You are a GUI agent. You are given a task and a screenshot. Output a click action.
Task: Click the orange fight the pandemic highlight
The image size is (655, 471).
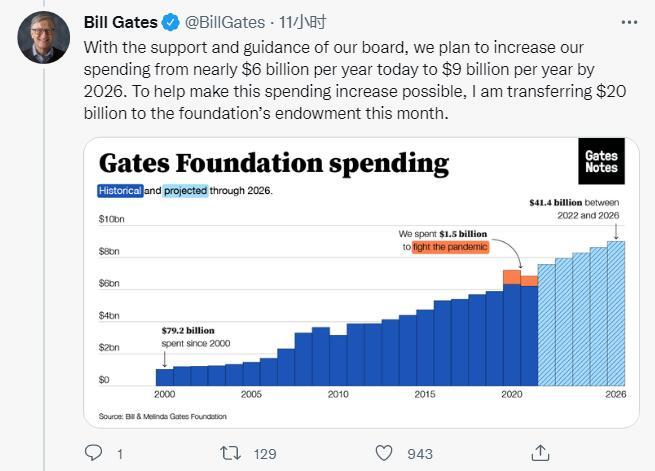pos(450,246)
